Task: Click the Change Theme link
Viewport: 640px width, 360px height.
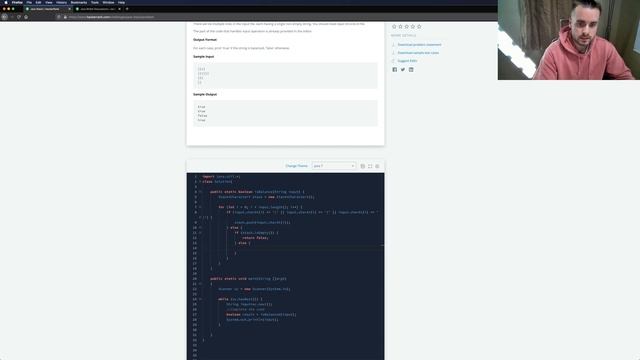Action: pos(296,166)
